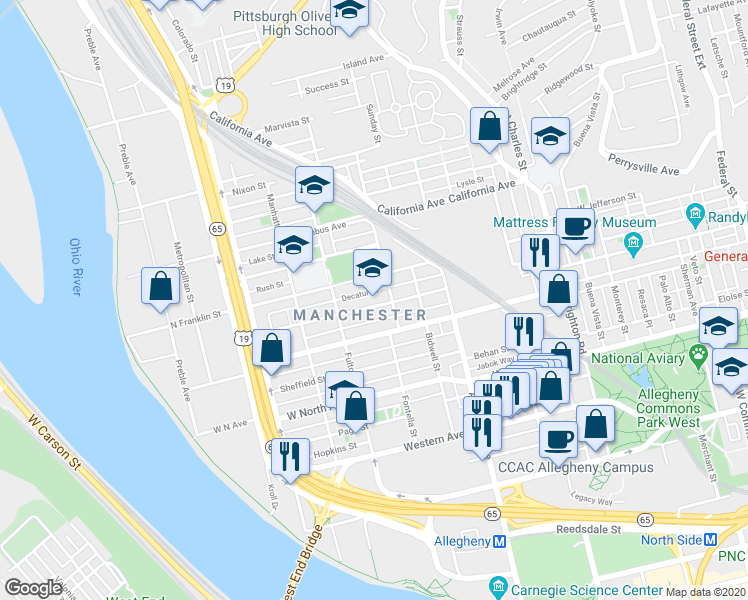This screenshot has width=748, height=600.
Task: Click the coffee cup marker above CCAC Allegheny Campus
Action: [558, 439]
